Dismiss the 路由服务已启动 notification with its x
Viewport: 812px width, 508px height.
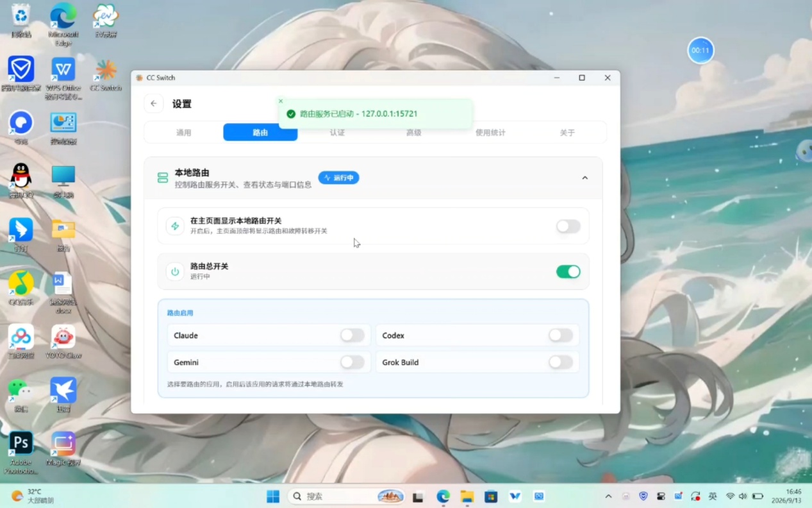tap(281, 101)
